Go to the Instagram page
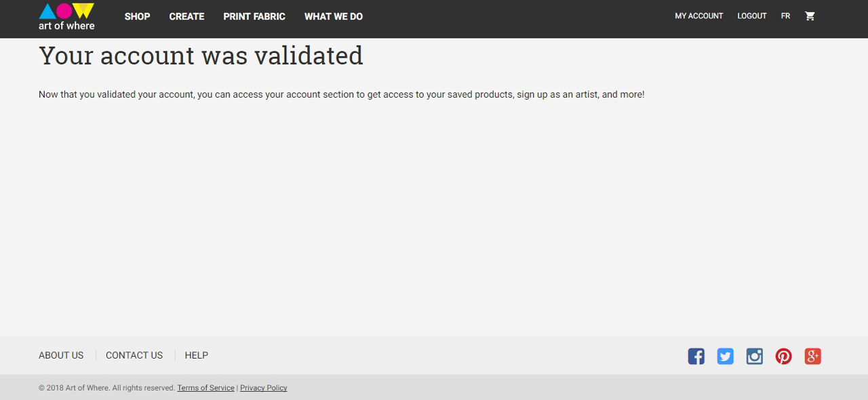 (x=755, y=356)
